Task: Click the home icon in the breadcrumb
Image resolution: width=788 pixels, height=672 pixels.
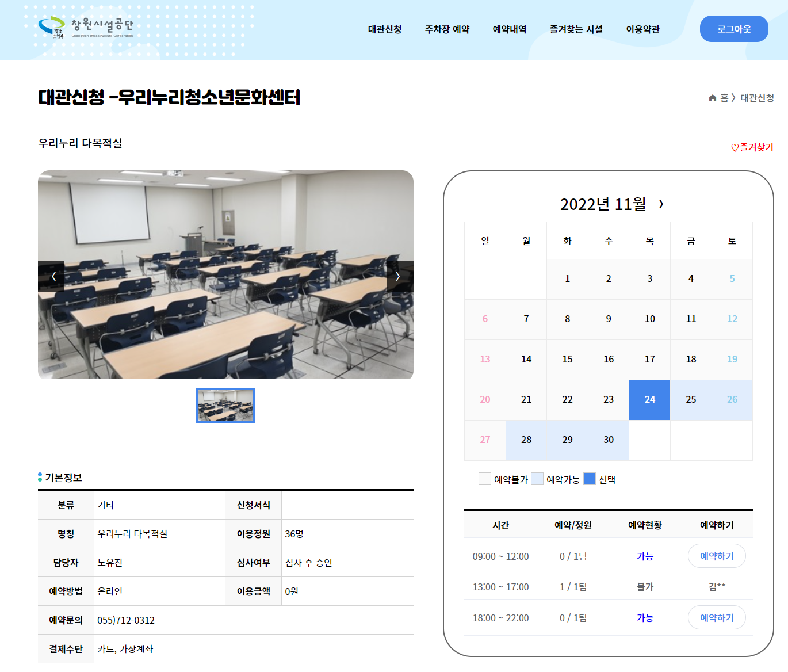Action: 712,98
